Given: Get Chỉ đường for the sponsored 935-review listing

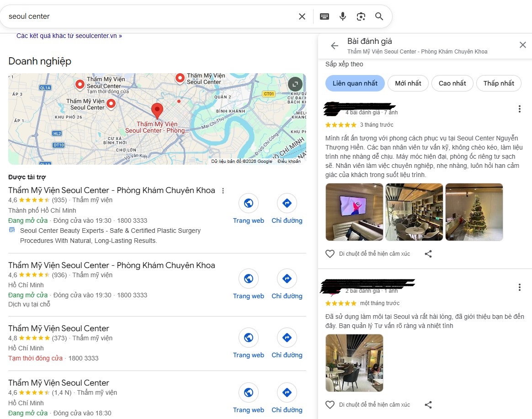Looking at the screenshot, I should coord(287,209).
